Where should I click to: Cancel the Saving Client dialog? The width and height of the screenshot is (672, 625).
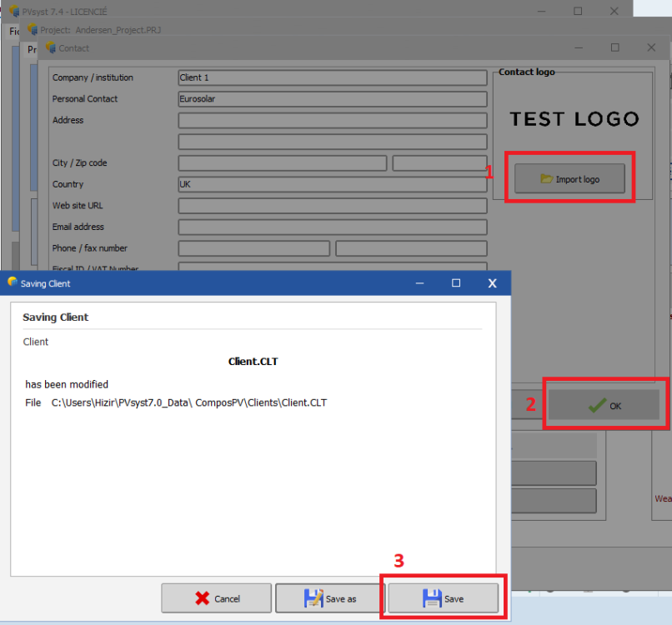[216, 598]
